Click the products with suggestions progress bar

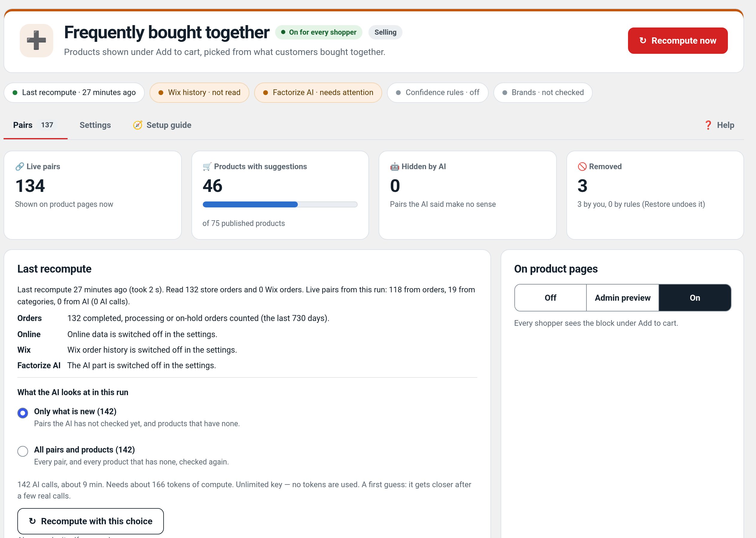(x=280, y=204)
